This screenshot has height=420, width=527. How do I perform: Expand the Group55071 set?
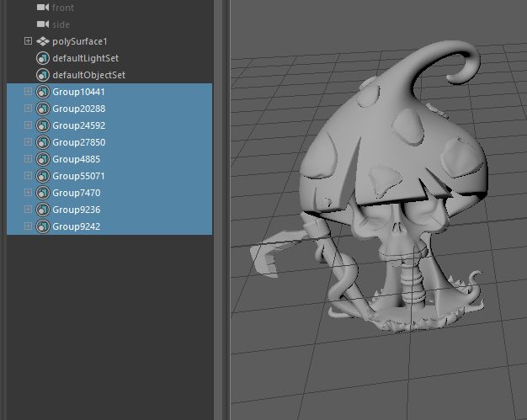pyautogui.click(x=29, y=175)
